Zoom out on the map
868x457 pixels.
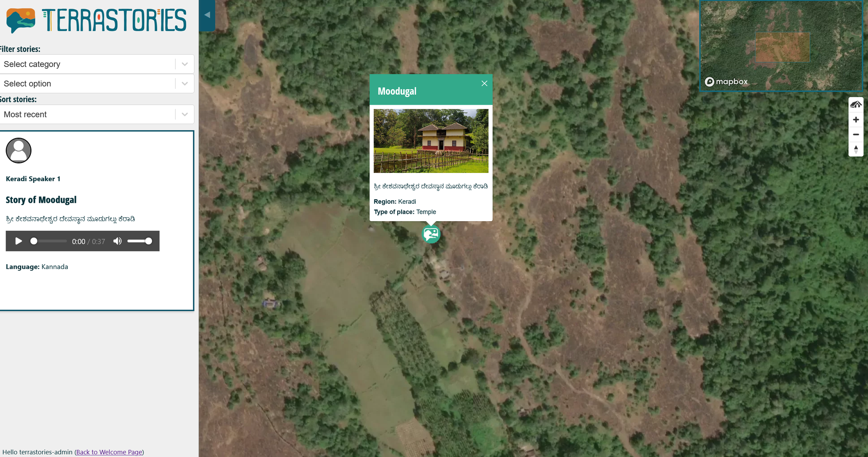856,134
